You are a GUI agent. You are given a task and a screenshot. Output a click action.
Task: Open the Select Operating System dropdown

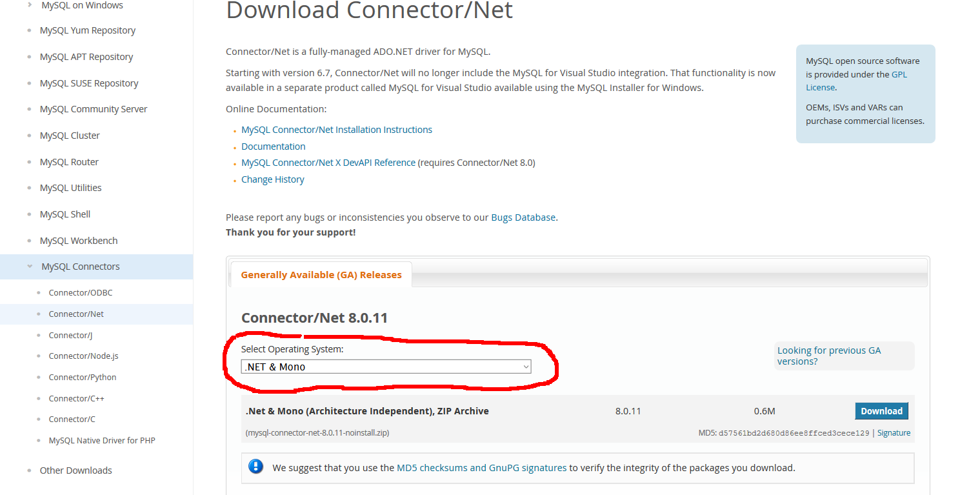386,367
